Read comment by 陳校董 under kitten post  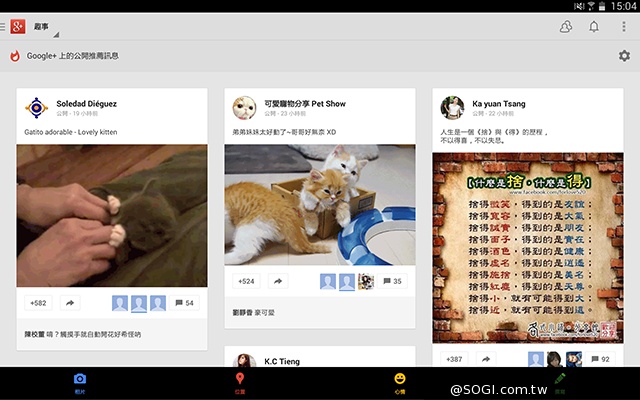[83, 334]
